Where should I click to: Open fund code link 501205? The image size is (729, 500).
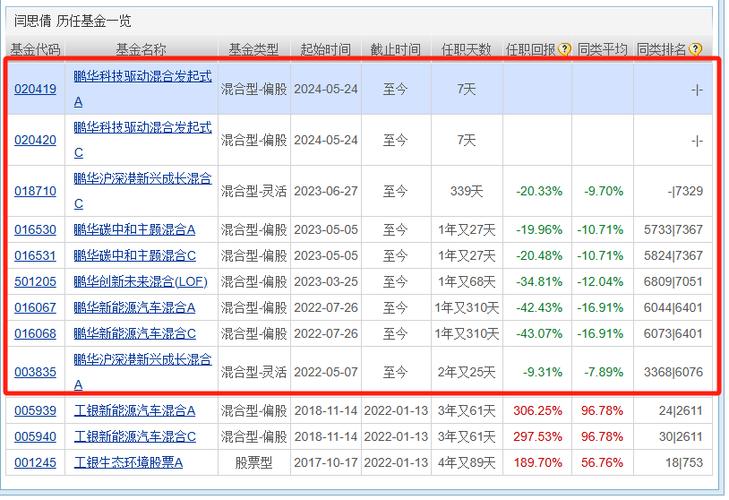click(x=35, y=282)
